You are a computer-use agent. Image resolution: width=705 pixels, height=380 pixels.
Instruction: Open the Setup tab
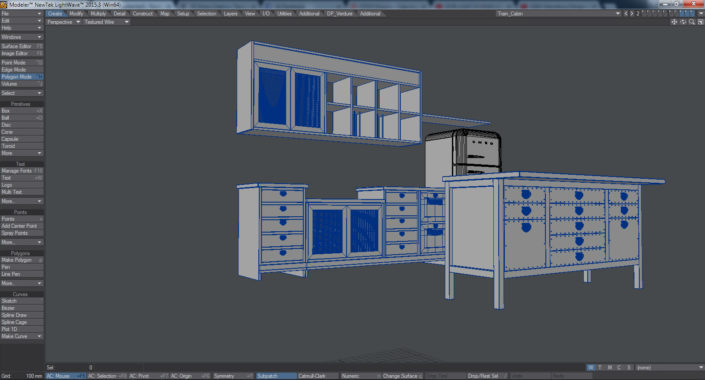(x=183, y=13)
